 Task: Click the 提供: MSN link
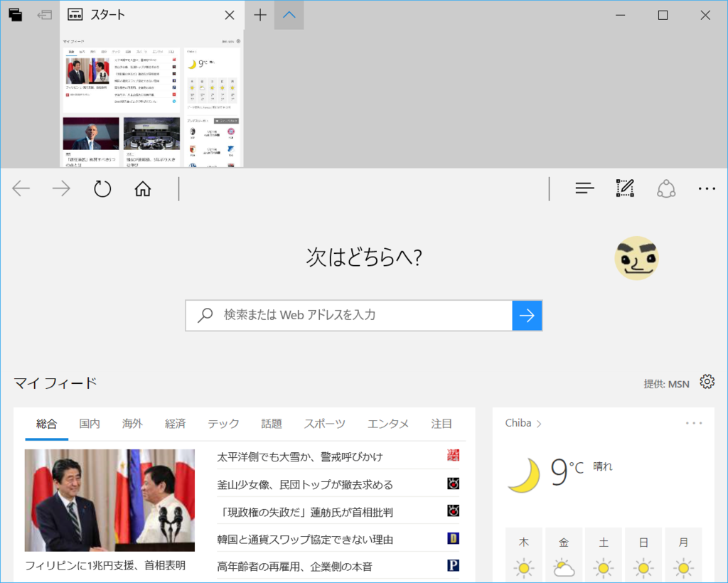[666, 384]
